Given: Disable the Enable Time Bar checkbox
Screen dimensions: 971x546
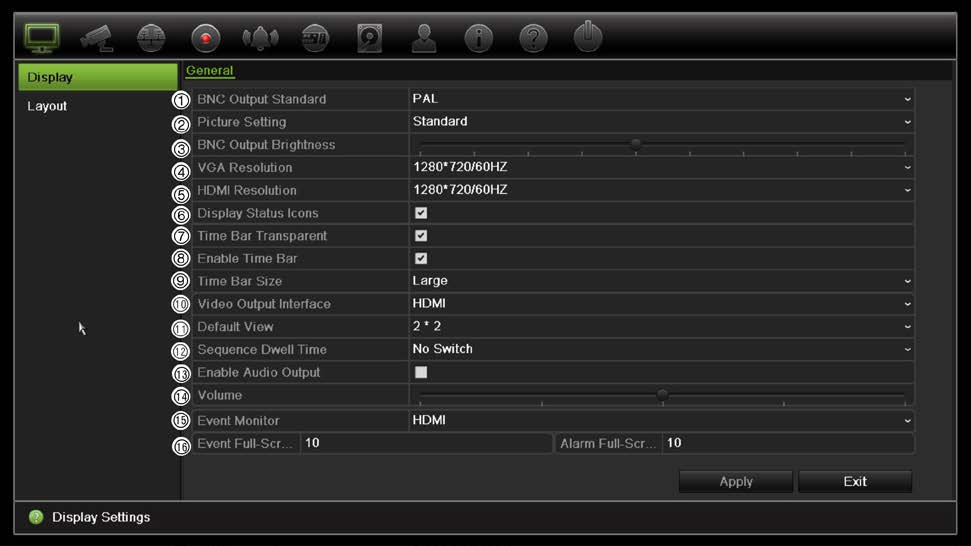Looking at the screenshot, I should coord(421,259).
